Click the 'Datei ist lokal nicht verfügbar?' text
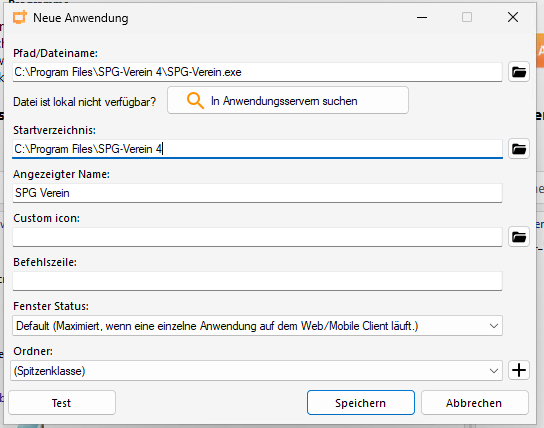 click(x=85, y=102)
